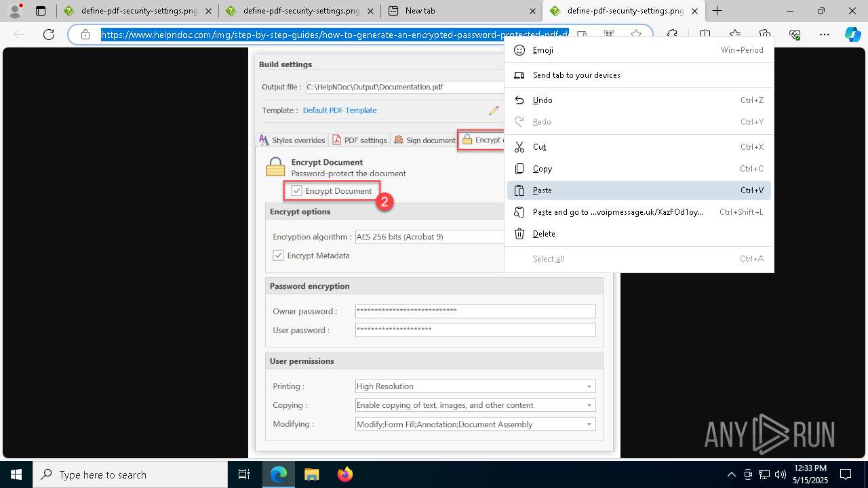Click the Default PDF Template link
Image resolution: width=868 pixels, height=488 pixels.
[340, 110]
